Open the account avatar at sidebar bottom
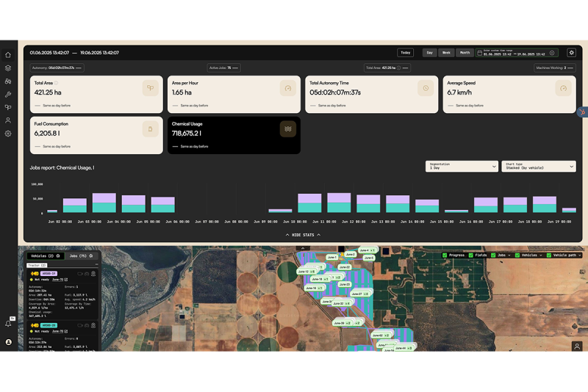The image size is (588, 392). [x=8, y=342]
